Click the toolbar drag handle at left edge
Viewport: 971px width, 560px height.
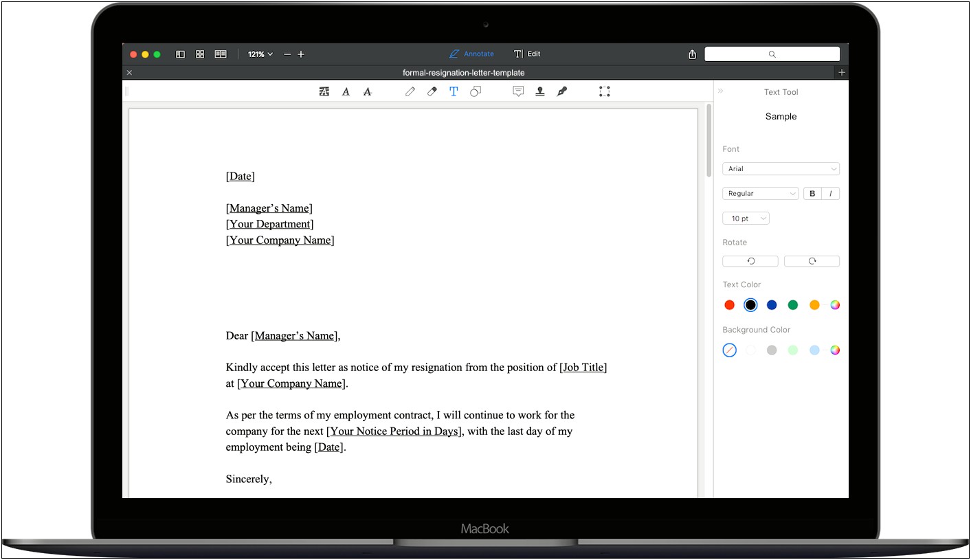pyautogui.click(x=126, y=91)
